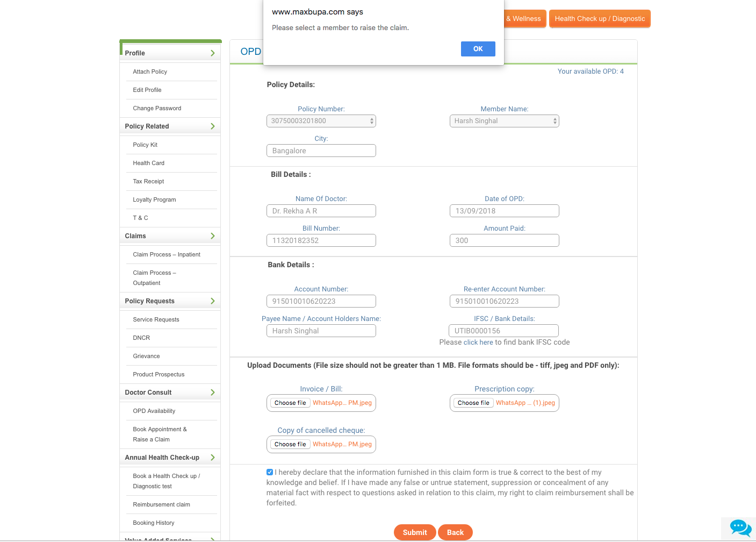756x542 pixels.
Task: Open Reimbursement claim menu item
Action: coord(161,504)
